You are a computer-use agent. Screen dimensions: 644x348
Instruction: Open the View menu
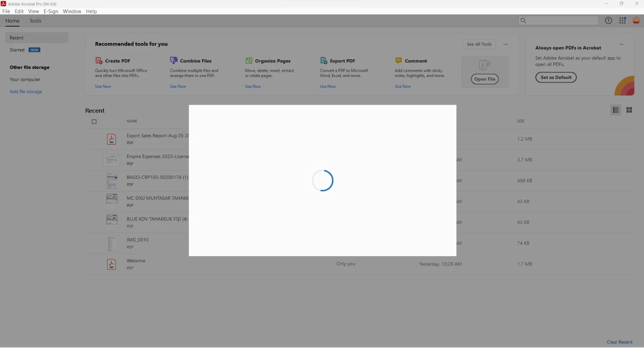[x=33, y=11]
